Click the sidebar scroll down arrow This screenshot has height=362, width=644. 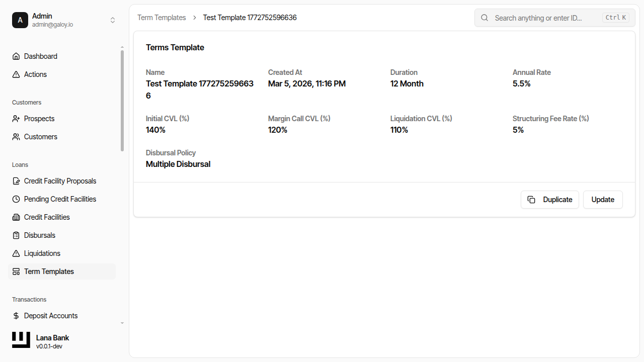point(122,323)
